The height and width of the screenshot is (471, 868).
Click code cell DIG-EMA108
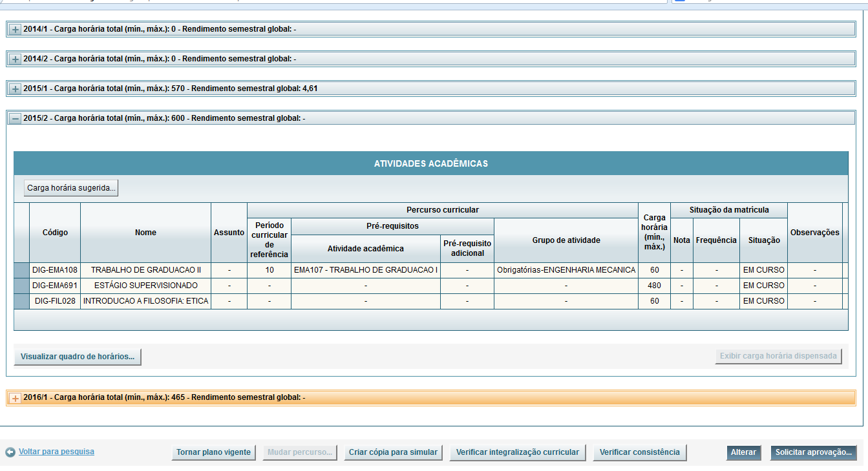click(x=55, y=270)
